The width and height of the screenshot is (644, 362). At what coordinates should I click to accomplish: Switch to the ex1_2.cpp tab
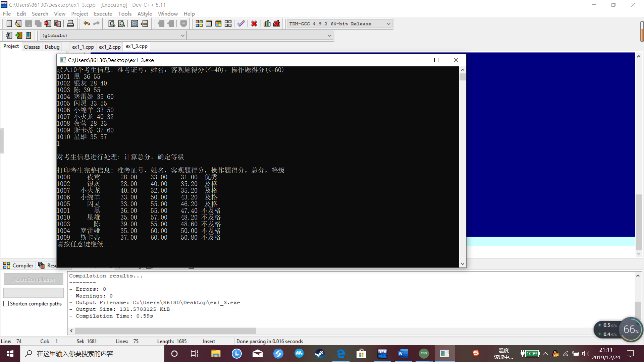pyautogui.click(x=110, y=47)
